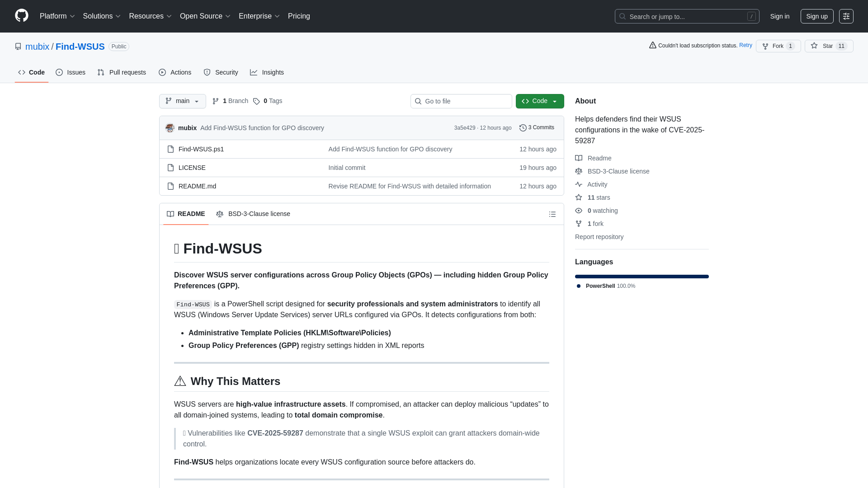
Task: Click the PowerShell language bar
Action: (x=642, y=276)
